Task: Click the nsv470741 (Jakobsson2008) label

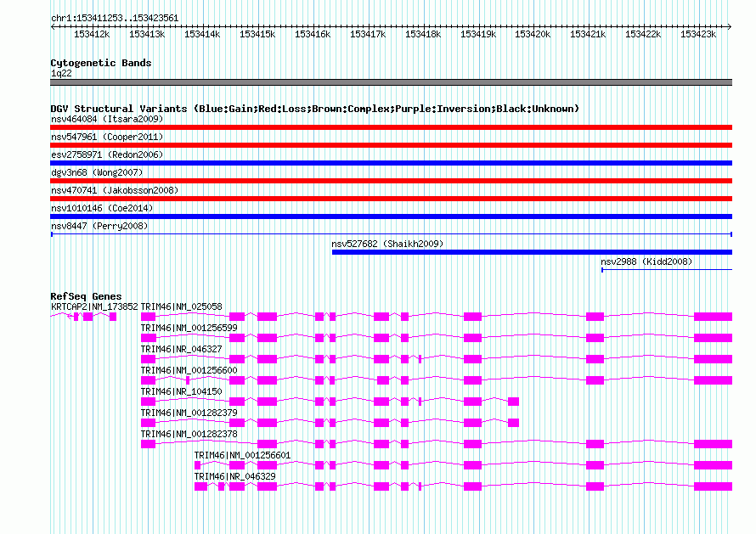Action: [115, 190]
